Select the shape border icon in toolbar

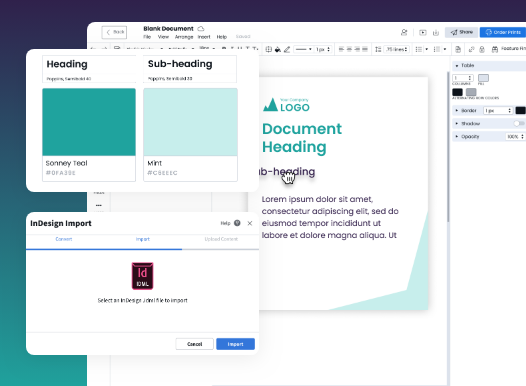click(268, 49)
